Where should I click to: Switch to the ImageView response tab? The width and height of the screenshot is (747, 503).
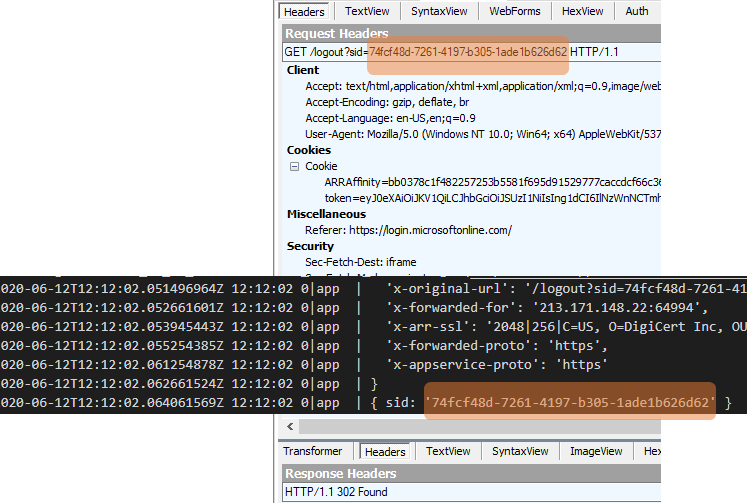tap(596, 452)
